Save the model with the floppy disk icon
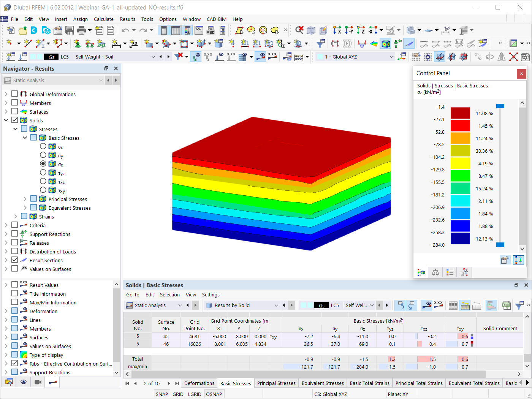 70,30
